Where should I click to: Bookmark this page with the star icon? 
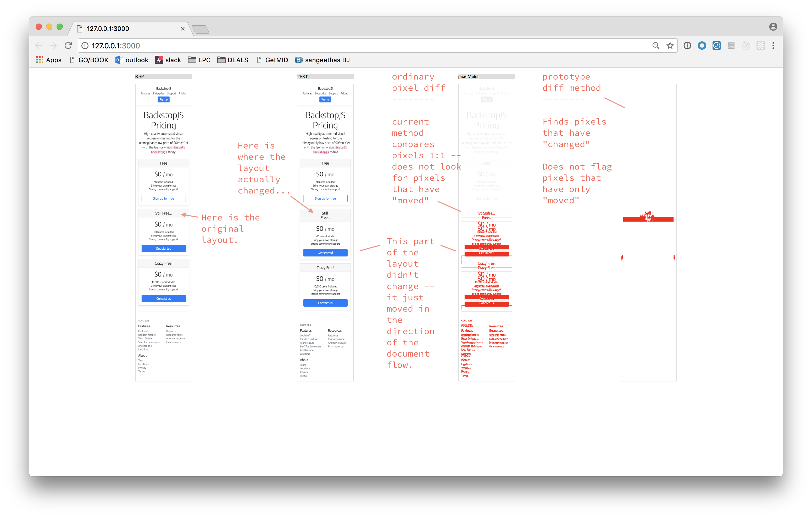click(x=670, y=46)
